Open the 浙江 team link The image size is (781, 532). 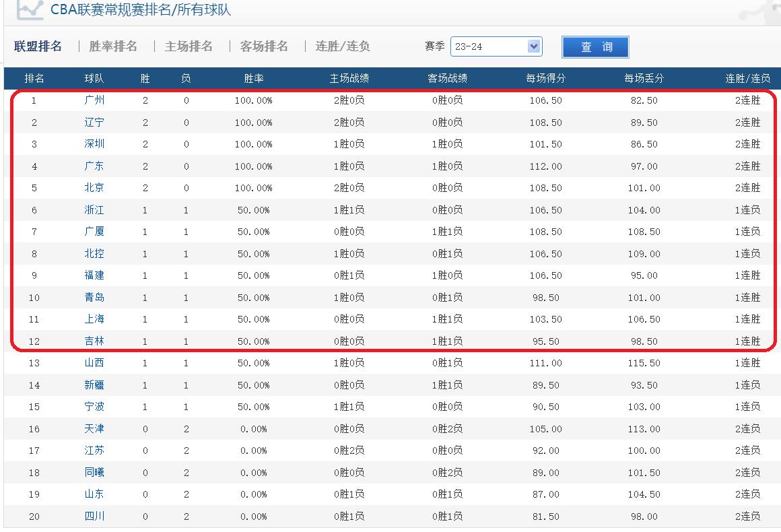click(x=94, y=209)
